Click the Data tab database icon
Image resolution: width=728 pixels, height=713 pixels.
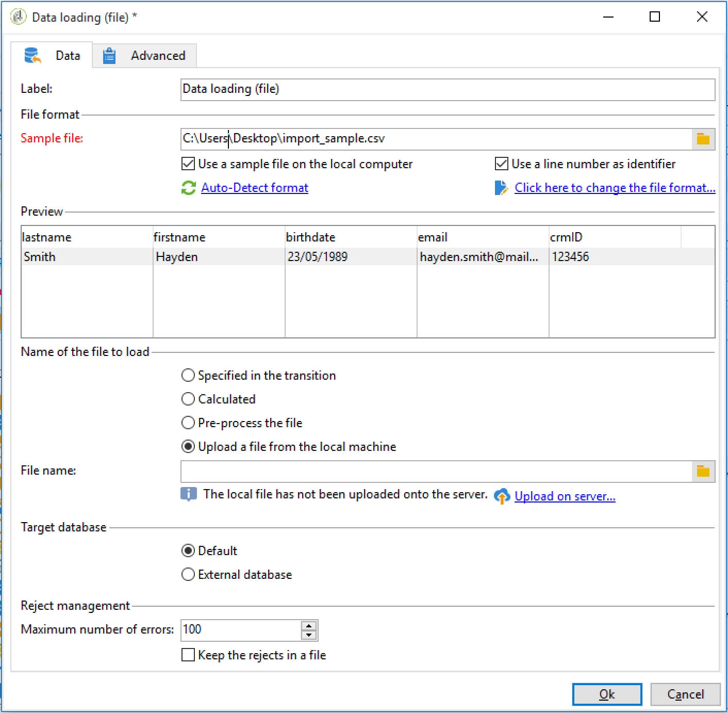[32, 55]
